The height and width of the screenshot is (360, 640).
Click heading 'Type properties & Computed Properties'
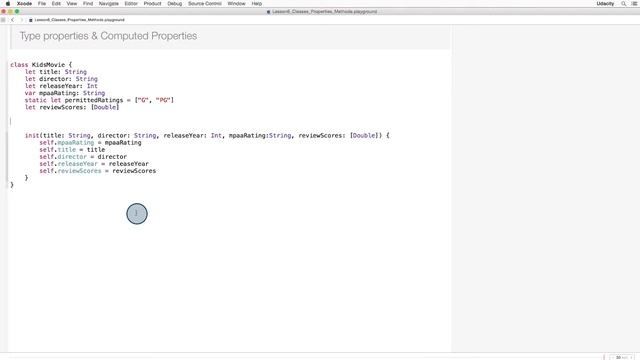pos(108,36)
